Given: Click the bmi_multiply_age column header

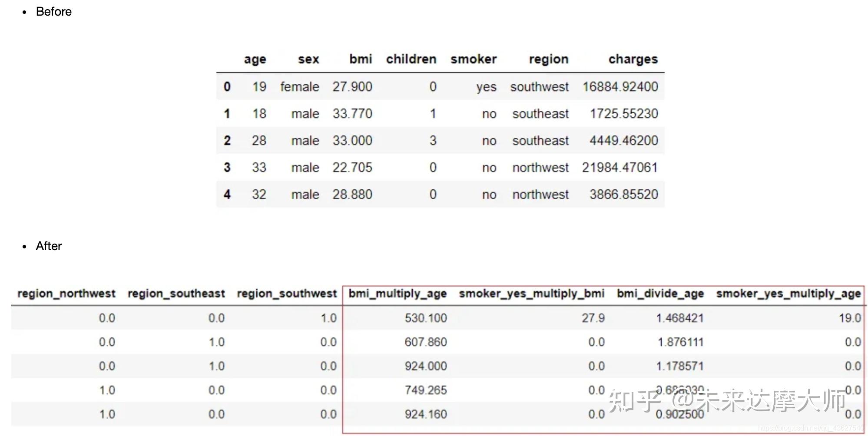Looking at the screenshot, I should tap(398, 294).
